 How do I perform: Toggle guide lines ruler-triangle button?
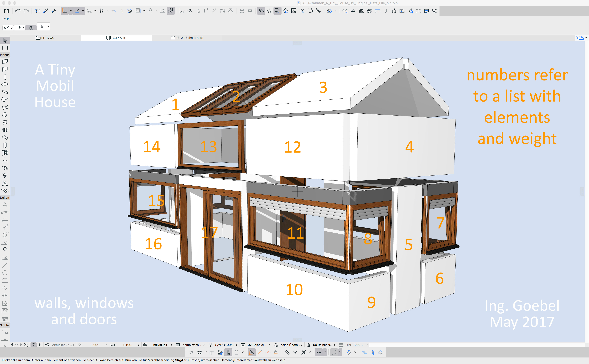coord(65,11)
